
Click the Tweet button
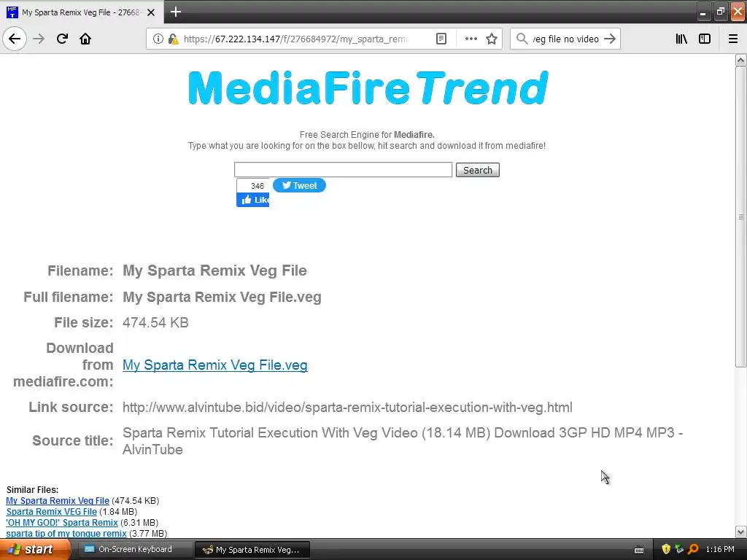click(x=299, y=185)
